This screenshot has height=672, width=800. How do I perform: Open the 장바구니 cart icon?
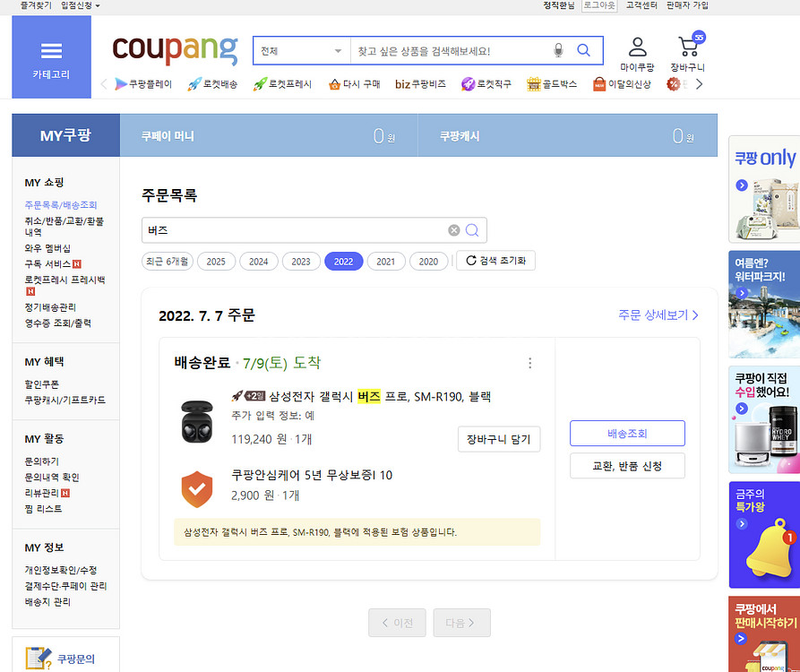coord(688,53)
